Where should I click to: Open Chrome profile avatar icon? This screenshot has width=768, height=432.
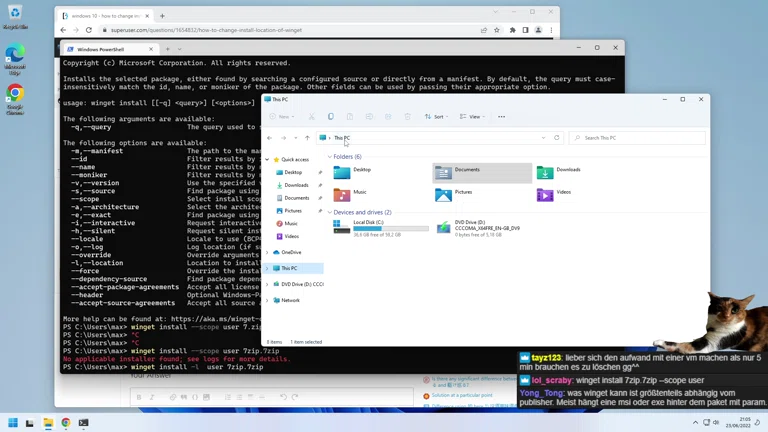[538, 30]
